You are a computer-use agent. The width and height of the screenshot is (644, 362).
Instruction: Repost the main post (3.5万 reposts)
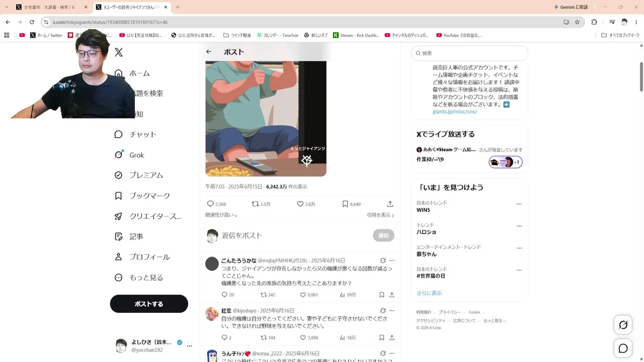point(261,204)
